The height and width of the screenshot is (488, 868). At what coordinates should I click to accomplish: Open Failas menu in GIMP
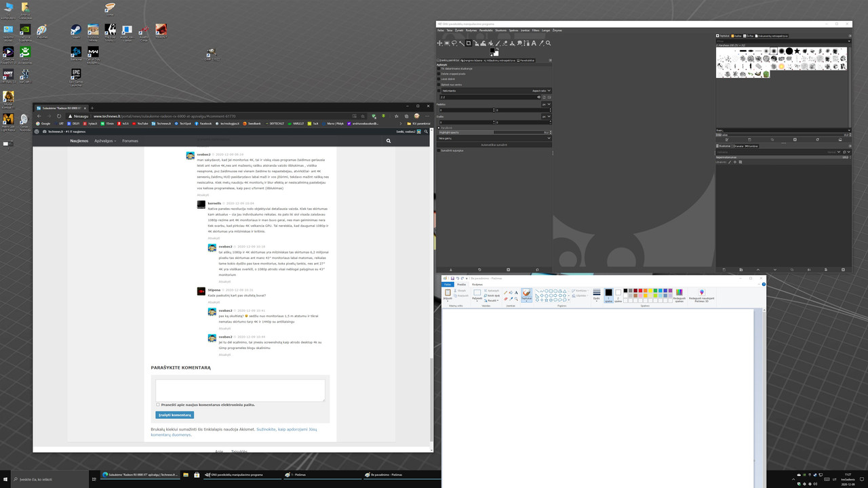(x=441, y=30)
